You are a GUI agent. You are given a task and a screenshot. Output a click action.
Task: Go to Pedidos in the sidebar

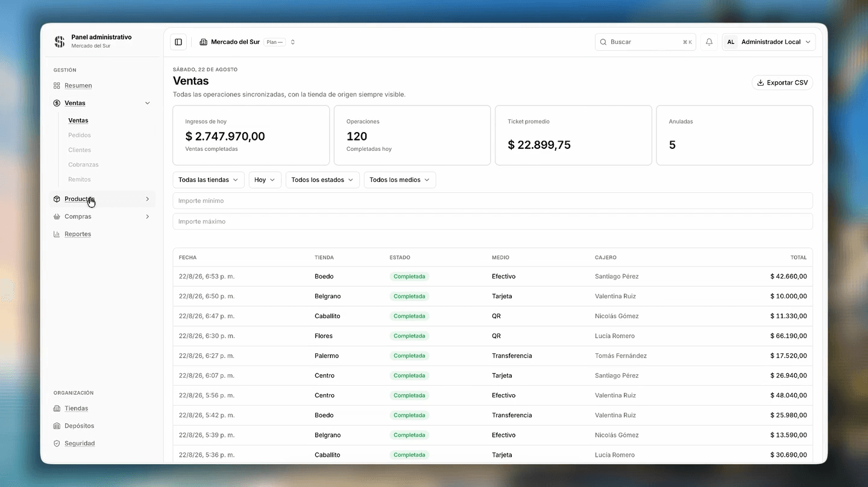click(80, 135)
